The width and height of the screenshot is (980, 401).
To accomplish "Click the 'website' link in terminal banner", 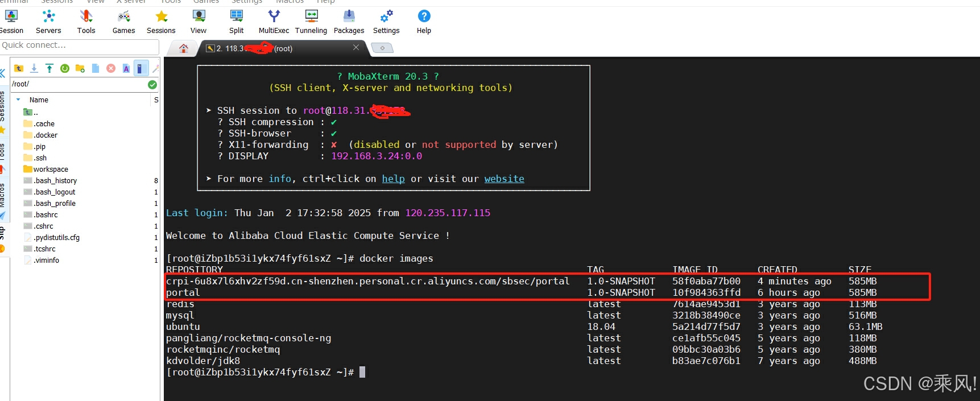I will 505,179.
